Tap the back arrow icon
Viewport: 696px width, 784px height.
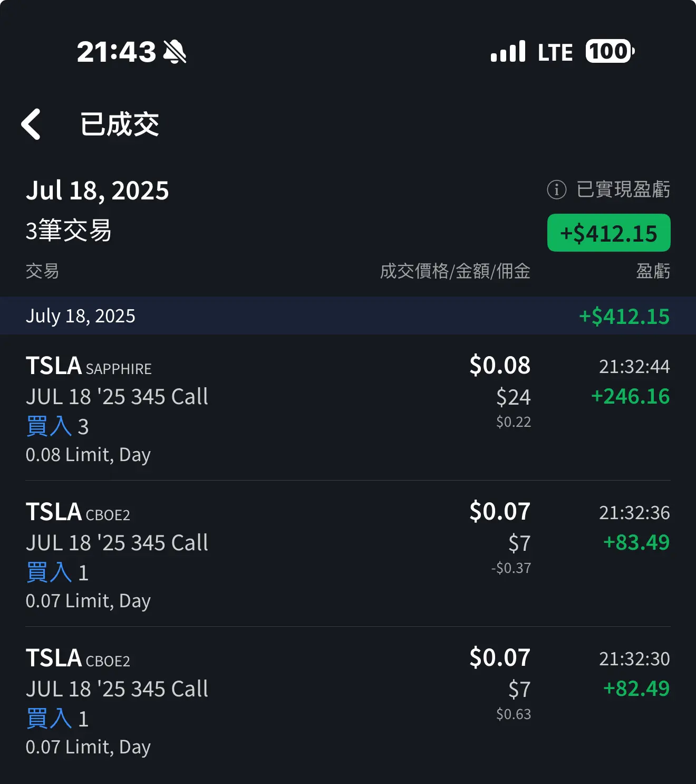pyautogui.click(x=31, y=125)
